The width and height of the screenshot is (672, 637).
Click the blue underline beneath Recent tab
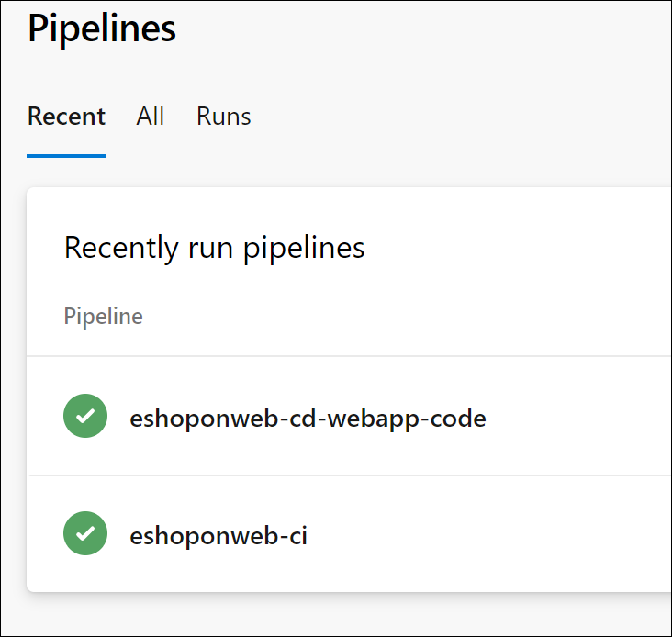coord(66,155)
